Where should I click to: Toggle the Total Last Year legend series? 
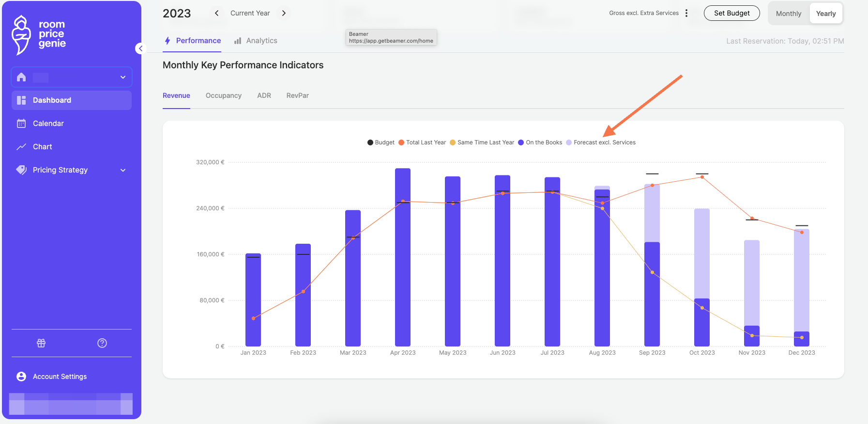coord(422,142)
